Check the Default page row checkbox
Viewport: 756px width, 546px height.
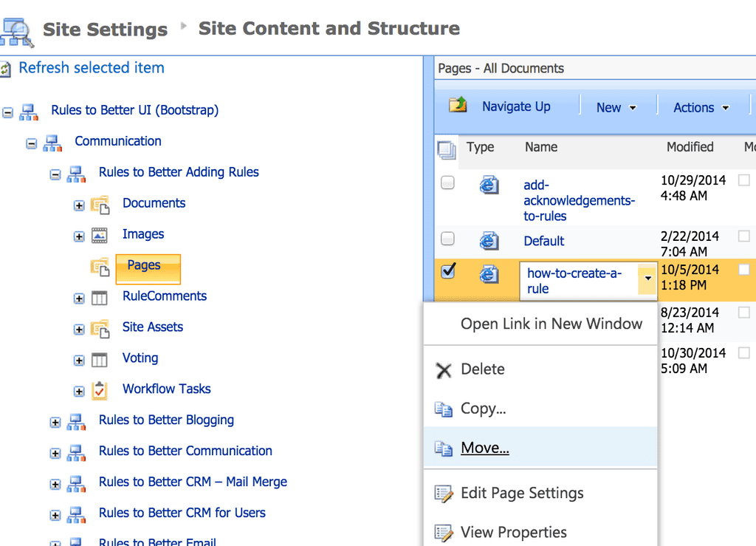coord(447,239)
